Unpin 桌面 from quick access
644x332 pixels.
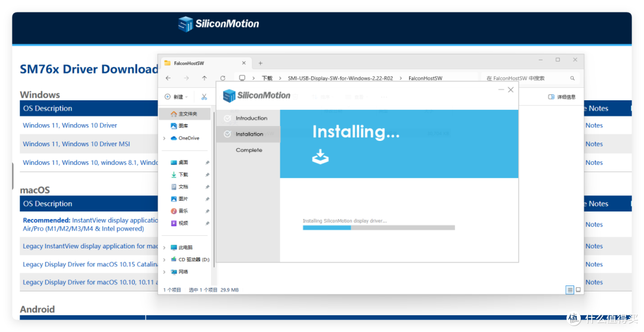point(208,163)
